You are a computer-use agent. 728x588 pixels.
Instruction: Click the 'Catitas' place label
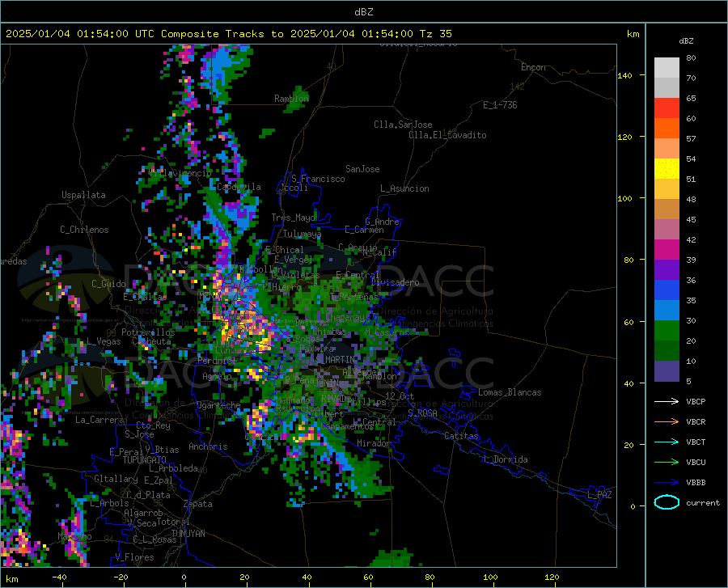coord(462,435)
